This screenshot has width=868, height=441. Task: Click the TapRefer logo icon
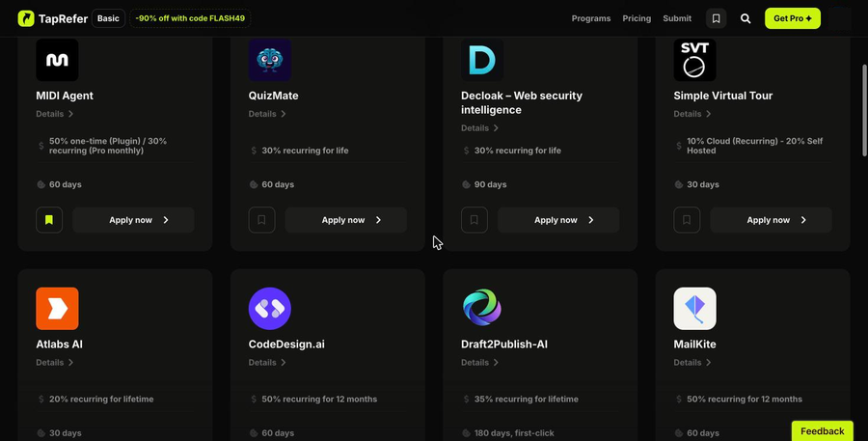coord(26,18)
